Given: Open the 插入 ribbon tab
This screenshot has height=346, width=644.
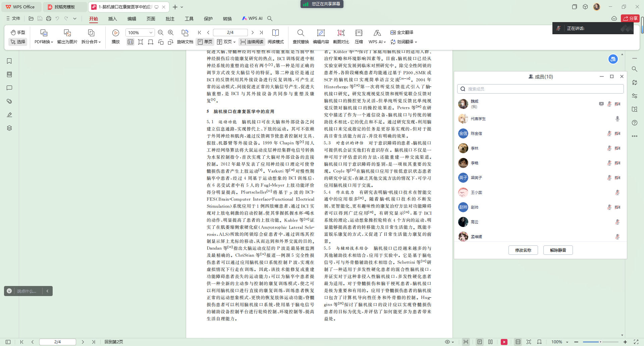Looking at the screenshot, I should (112, 19).
